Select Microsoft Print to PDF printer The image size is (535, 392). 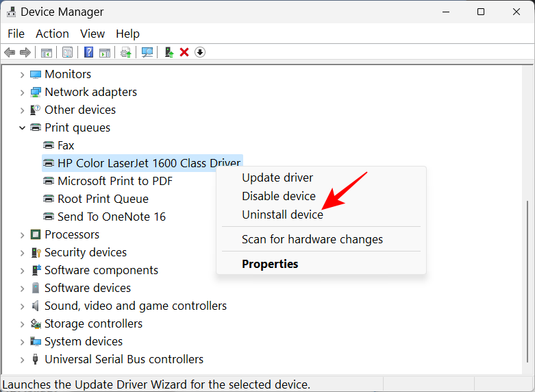pos(114,181)
